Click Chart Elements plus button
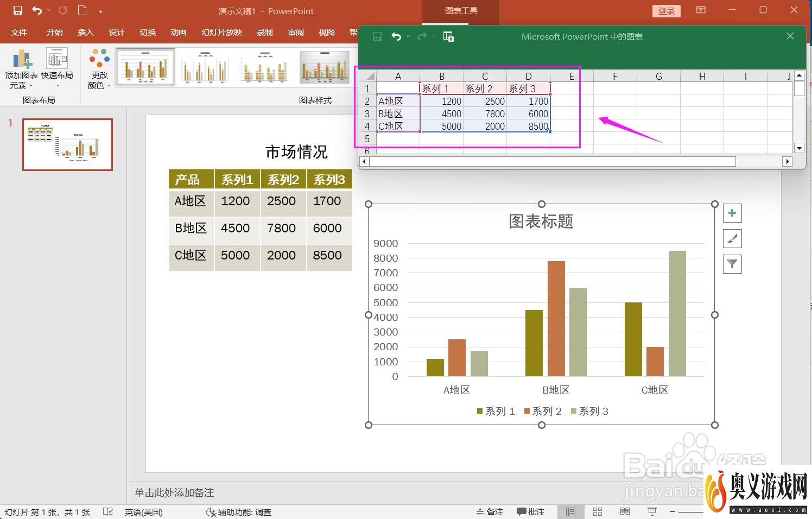The width and height of the screenshot is (812, 519). pyautogui.click(x=732, y=213)
